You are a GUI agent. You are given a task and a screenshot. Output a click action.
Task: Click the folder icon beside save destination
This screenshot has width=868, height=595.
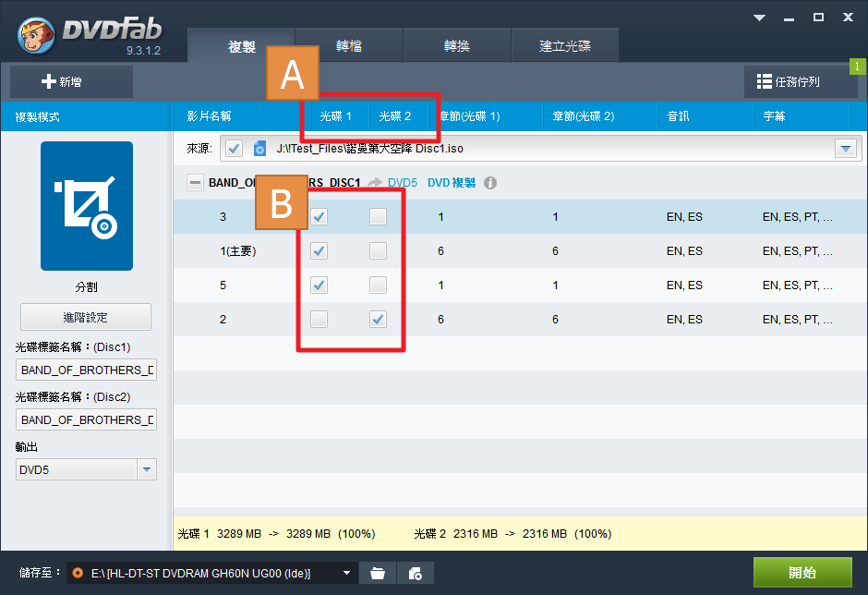pos(377,574)
